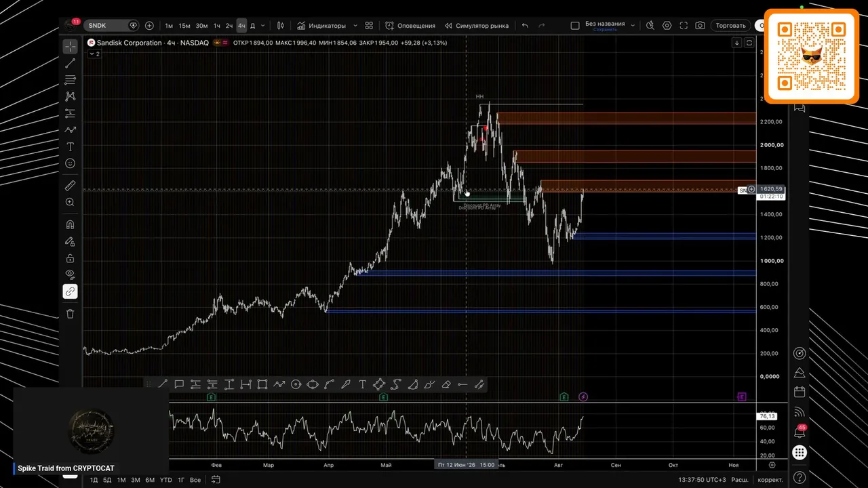Expand the timeframe dropdown arrow
868x488 pixels.
(262, 26)
